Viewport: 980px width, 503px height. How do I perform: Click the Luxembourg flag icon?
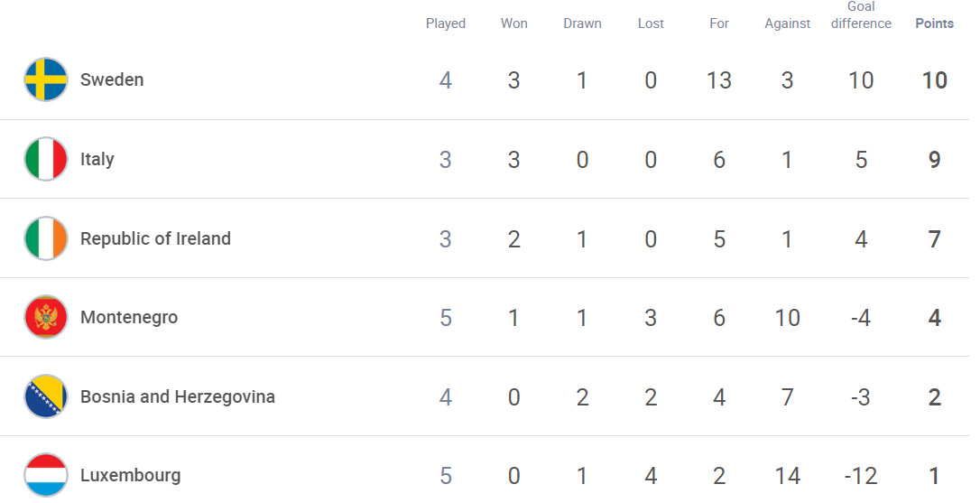click(x=46, y=475)
